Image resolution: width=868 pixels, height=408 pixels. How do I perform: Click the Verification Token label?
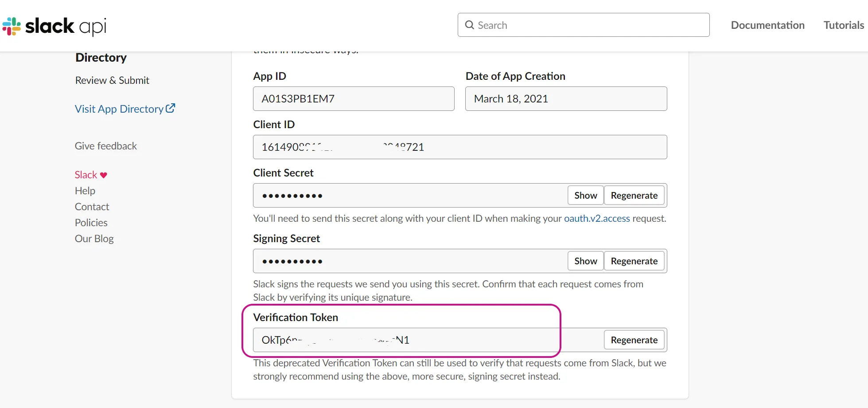tap(296, 317)
